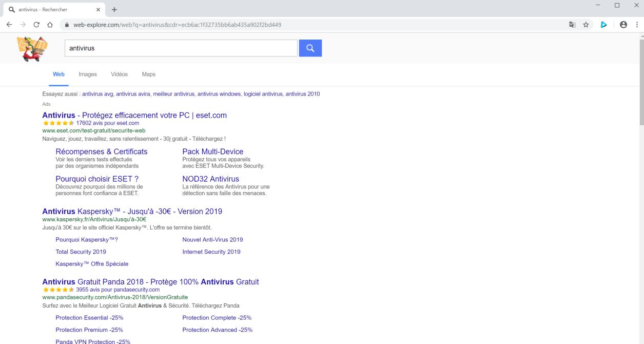The image size is (644, 344).
Task: Click the www.eset.com/test-gratuit/securite-web URL
Action: pos(94,131)
